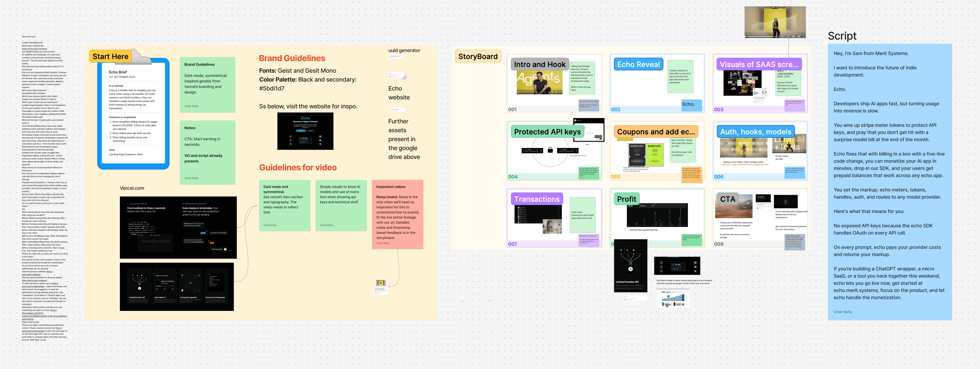The height and width of the screenshot is (369, 980).
Task: Open the Intro and Hook section title
Action: pos(539,64)
